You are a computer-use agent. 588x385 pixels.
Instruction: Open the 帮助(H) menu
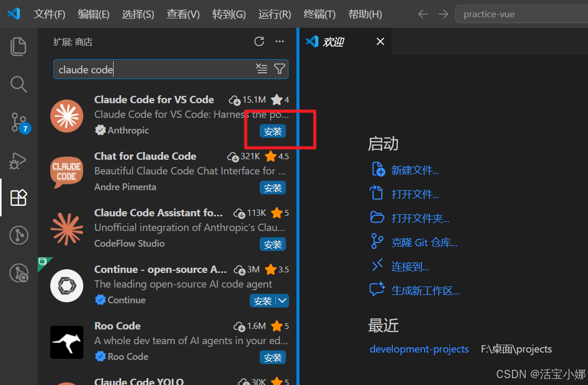tap(365, 14)
